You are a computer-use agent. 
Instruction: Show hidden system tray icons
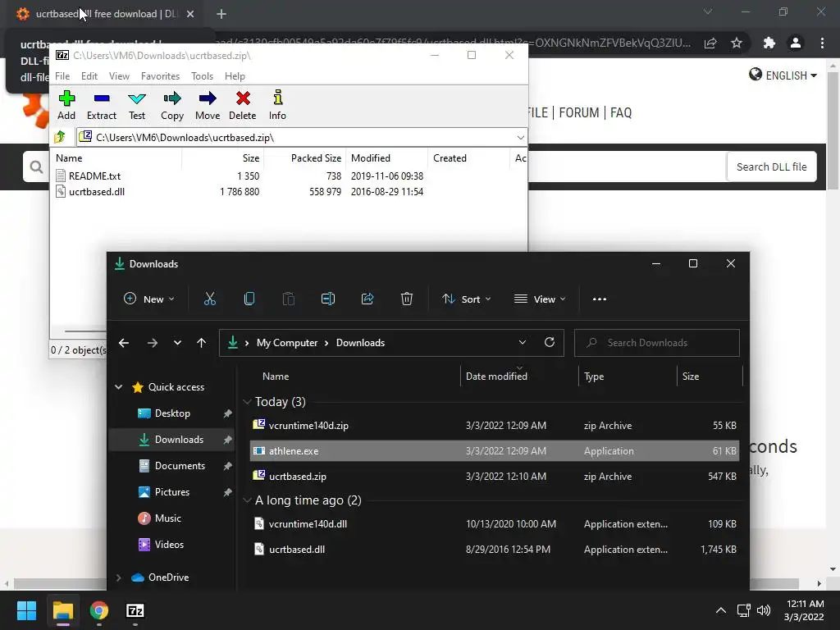click(721, 610)
